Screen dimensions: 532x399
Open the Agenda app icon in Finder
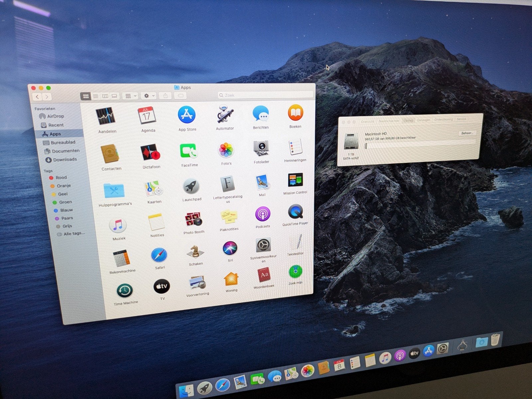147,116
